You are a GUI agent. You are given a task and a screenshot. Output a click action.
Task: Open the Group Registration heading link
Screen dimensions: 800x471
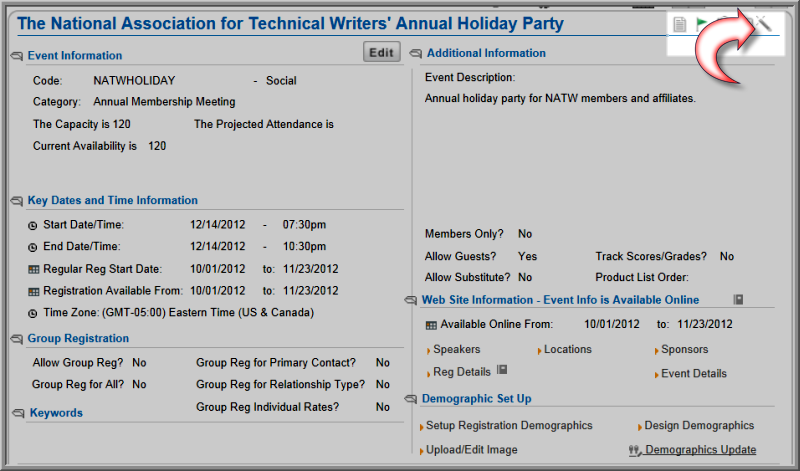tap(78, 338)
